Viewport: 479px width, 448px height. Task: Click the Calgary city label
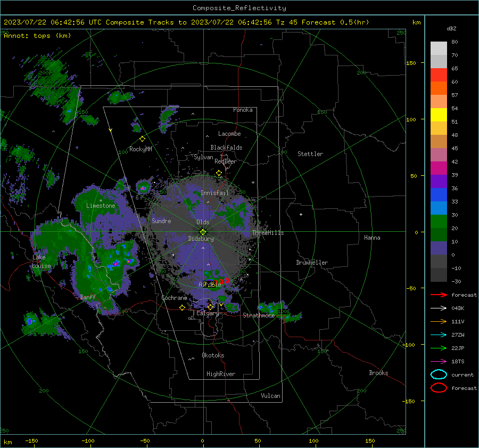click(208, 313)
